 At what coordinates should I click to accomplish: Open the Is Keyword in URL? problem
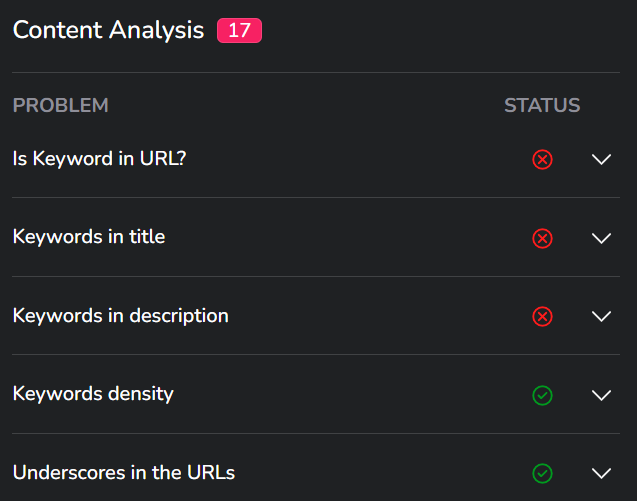click(99, 159)
